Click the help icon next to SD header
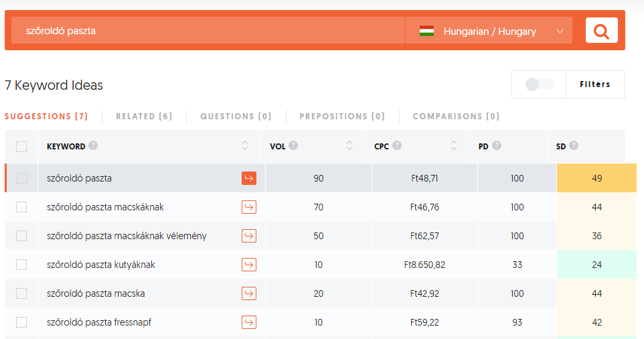This screenshot has height=339, width=644. 574,145
